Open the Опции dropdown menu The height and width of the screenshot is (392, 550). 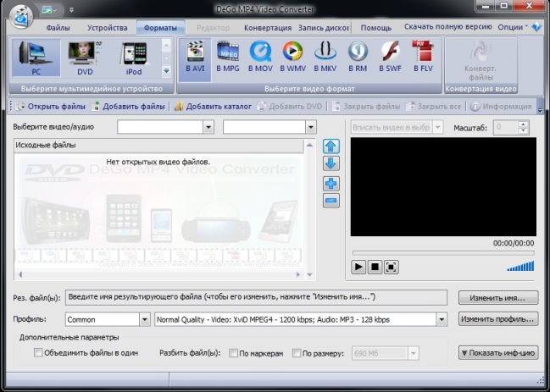tap(513, 27)
